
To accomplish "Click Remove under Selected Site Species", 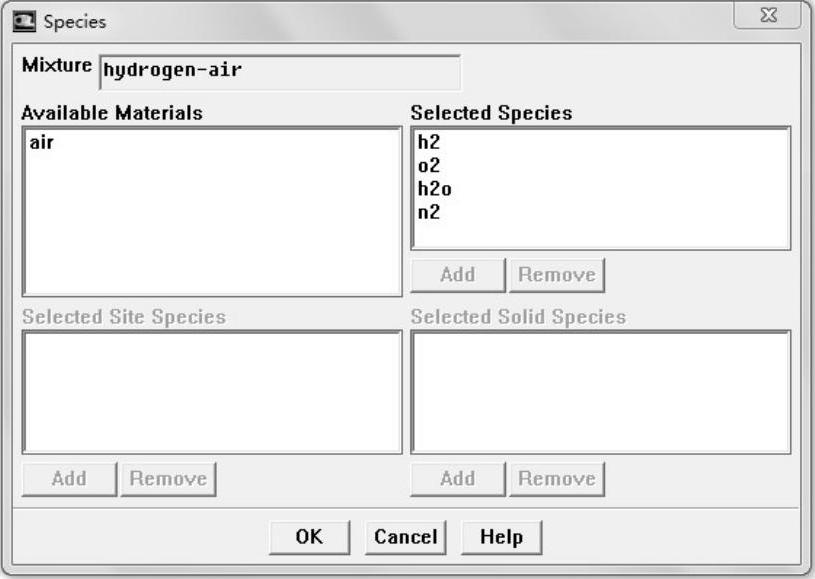I will tap(168, 478).
